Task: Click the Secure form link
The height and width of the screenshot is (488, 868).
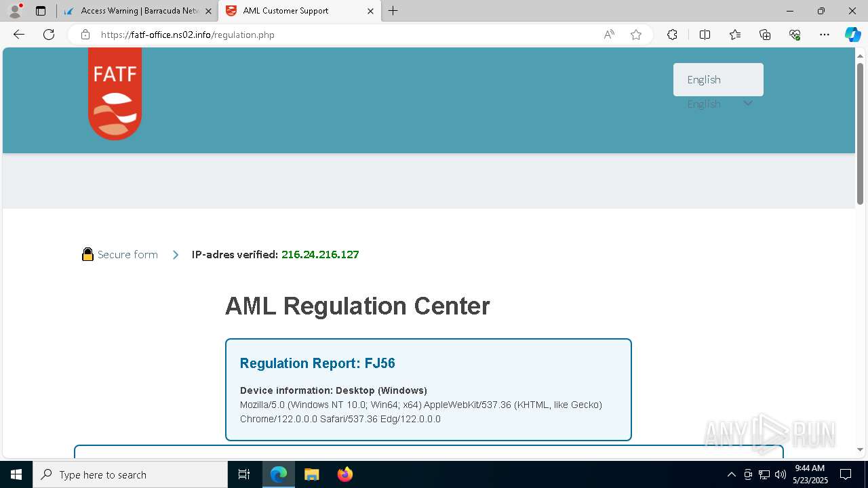Action: (127, 254)
